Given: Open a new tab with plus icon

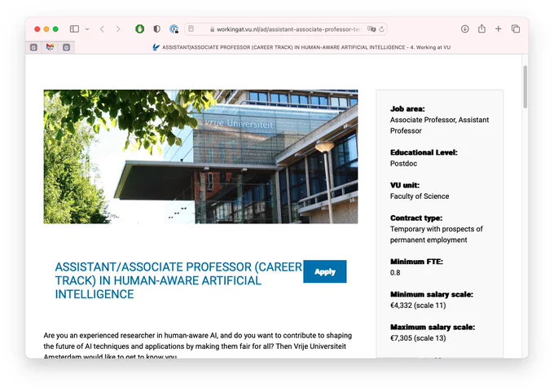Looking at the screenshot, I should [x=498, y=29].
